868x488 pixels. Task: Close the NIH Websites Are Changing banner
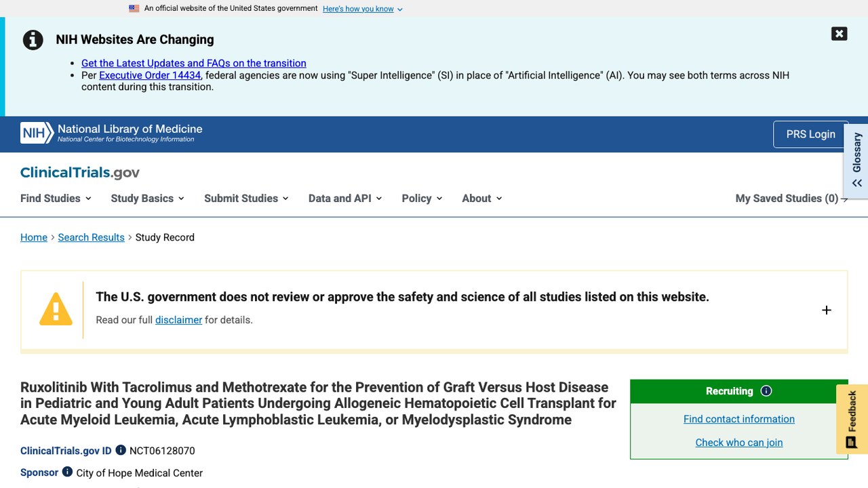[x=839, y=34]
